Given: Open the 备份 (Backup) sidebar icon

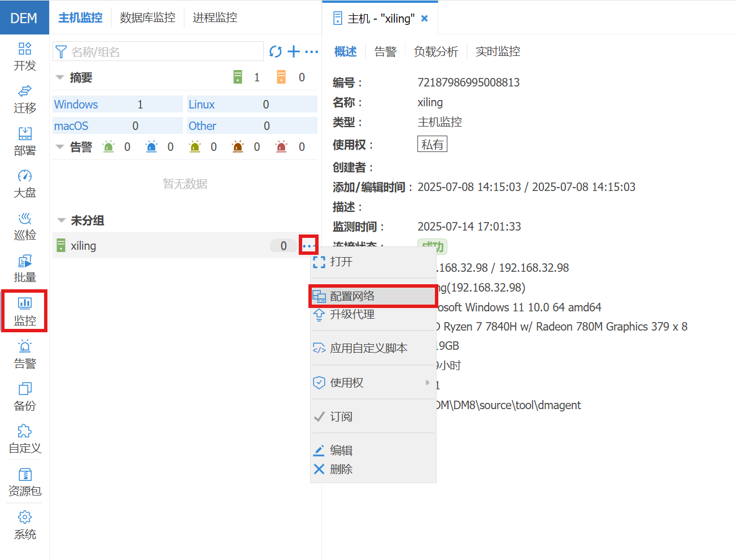Looking at the screenshot, I should coord(24,396).
